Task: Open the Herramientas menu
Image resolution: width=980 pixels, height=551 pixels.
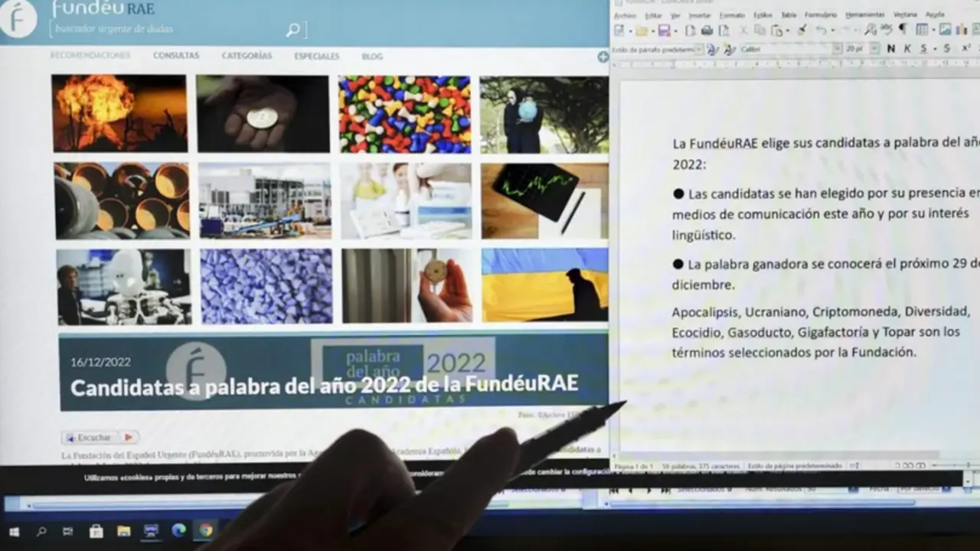Action: pyautogui.click(x=864, y=15)
